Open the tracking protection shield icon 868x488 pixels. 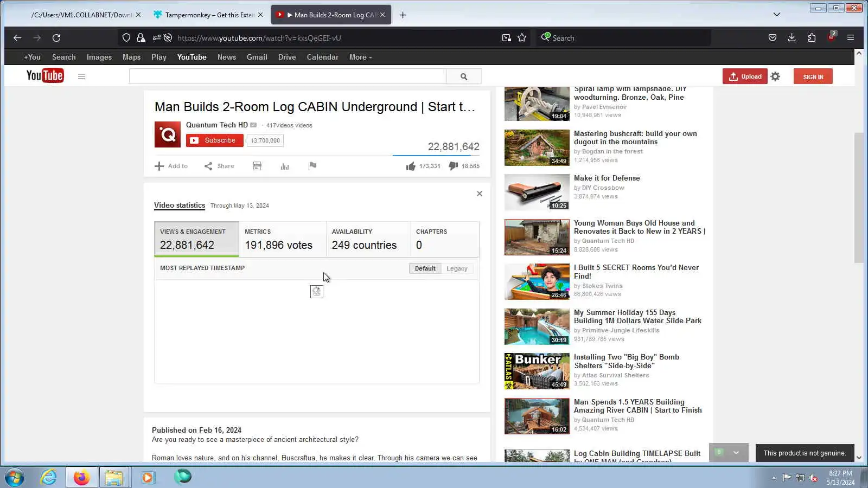(x=126, y=38)
